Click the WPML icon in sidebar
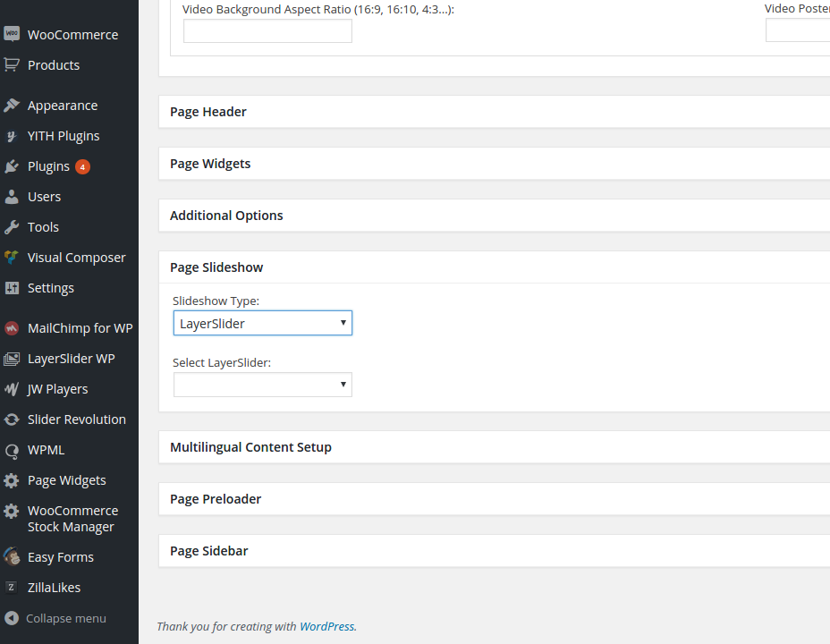Image resolution: width=830 pixels, height=644 pixels. pos(12,450)
